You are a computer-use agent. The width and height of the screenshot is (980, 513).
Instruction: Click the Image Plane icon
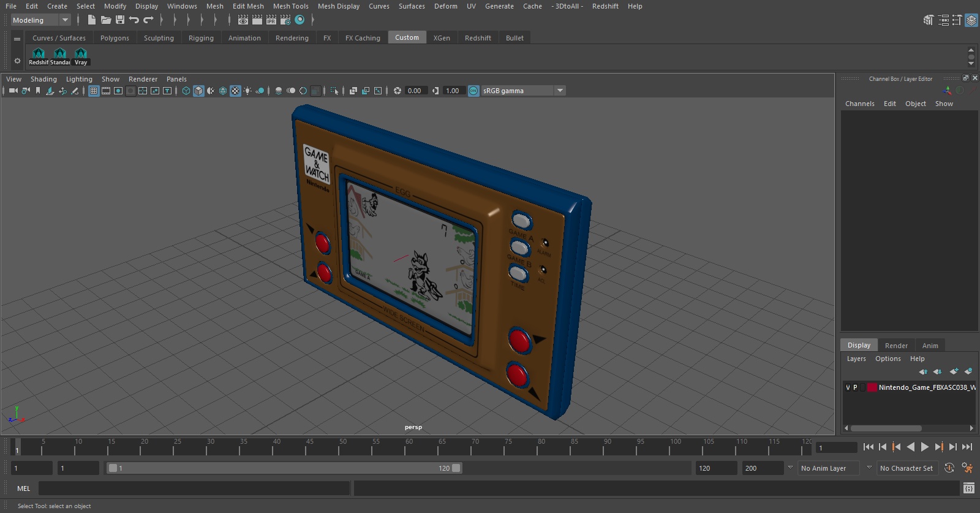50,91
